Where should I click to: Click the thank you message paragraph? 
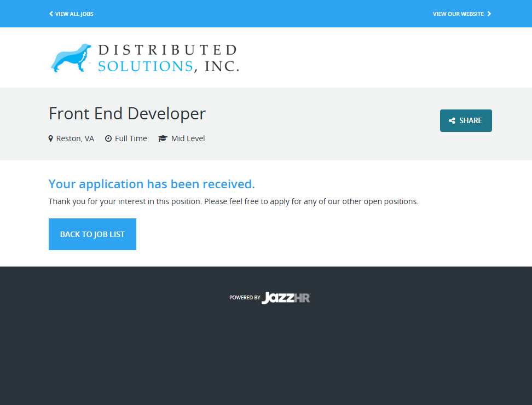click(233, 201)
